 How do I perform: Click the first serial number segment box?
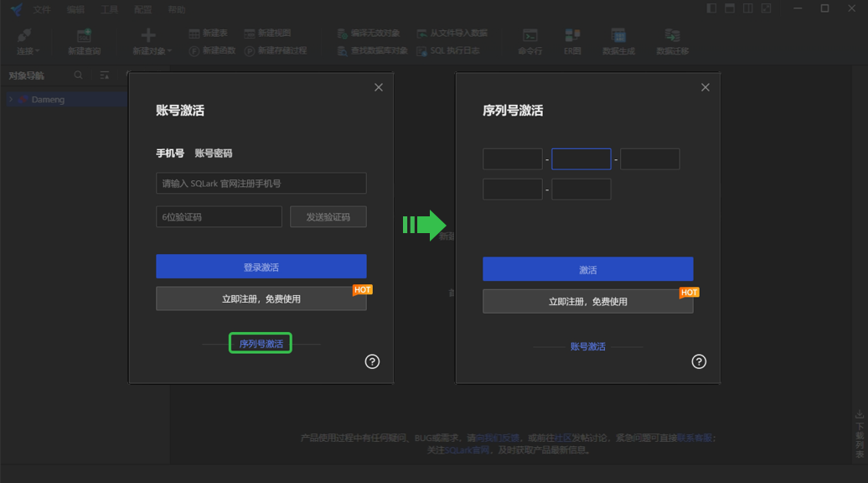click(513, 159)
